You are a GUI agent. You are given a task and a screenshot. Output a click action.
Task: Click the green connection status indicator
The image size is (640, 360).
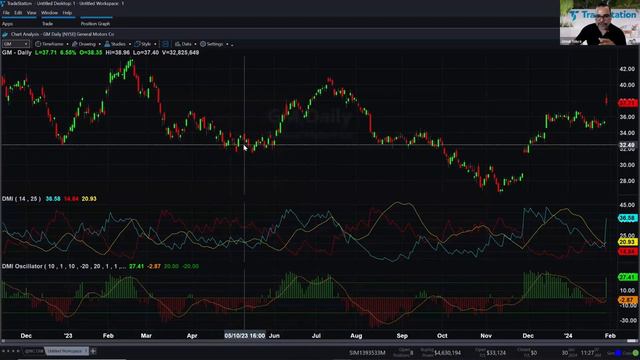click(636, 353)
